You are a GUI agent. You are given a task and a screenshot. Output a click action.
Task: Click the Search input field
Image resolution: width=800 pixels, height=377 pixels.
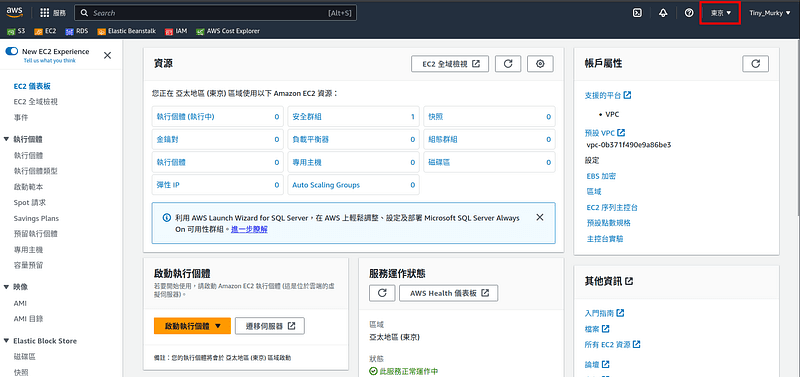215,13
